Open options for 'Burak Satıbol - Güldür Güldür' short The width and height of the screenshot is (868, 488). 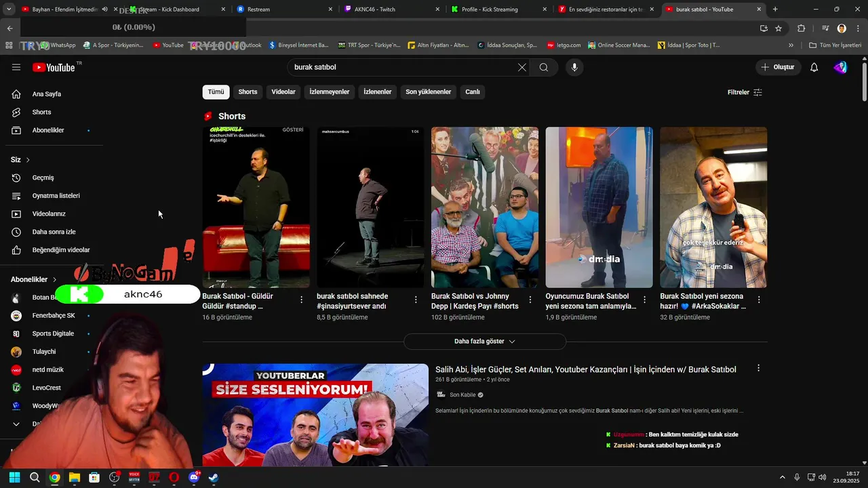pos(302,299)
